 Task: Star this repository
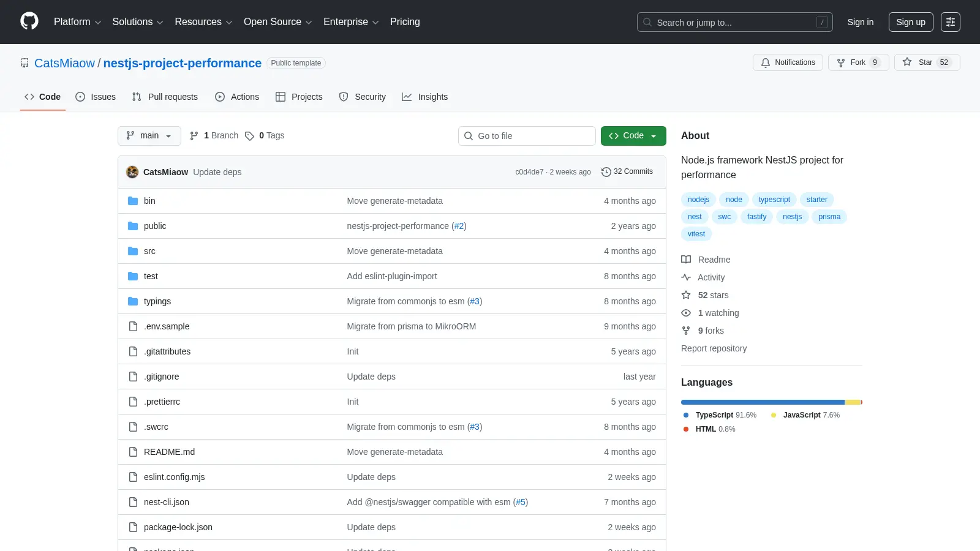[x=927, y=62]
